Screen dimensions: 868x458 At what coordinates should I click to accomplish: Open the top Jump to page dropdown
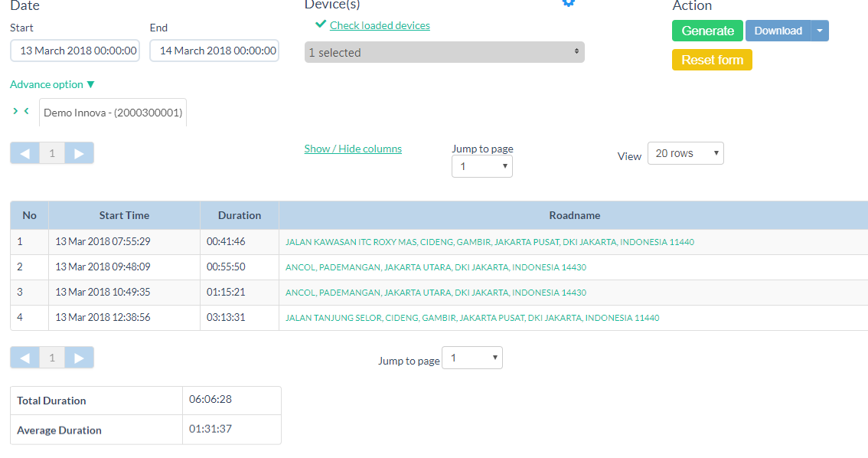coord(481,166)
